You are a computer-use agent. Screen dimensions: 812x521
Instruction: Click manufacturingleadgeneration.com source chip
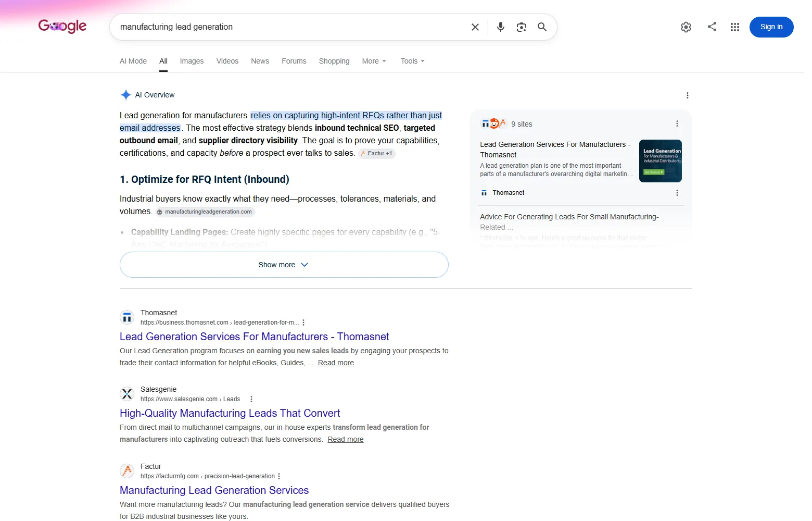pyautogui.click(x=205, y=212)
